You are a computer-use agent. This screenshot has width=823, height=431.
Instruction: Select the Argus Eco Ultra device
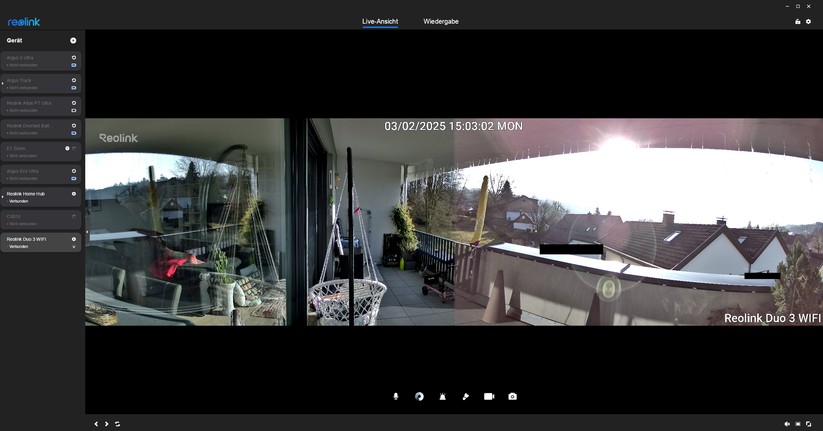[x=41, y=174]
